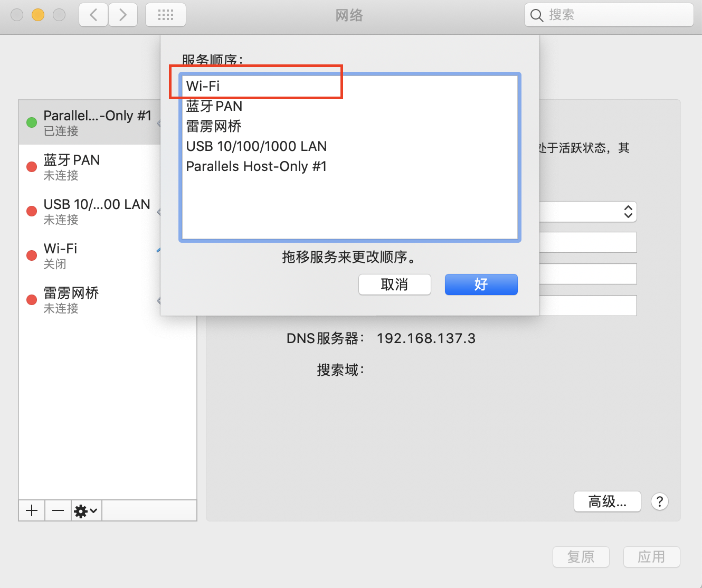
Task: Select Wi-Fi in the service order list
Action: click(x=350, y=86)
